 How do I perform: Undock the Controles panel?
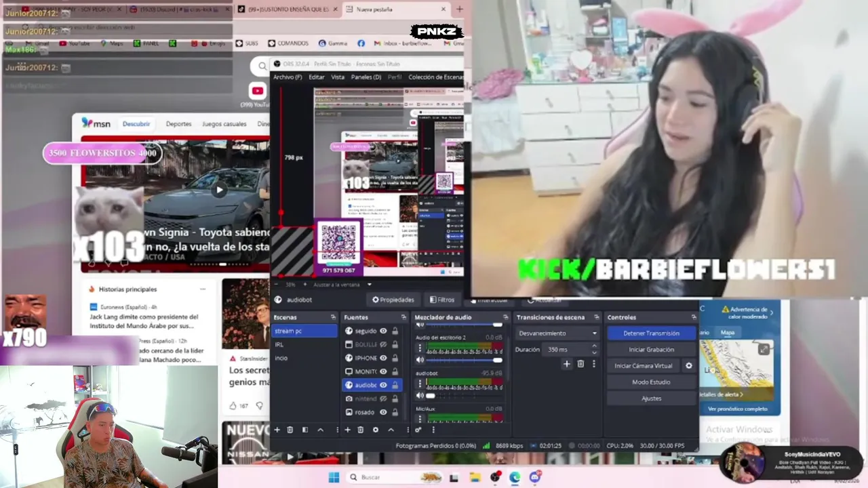click(x=693, y=317)
